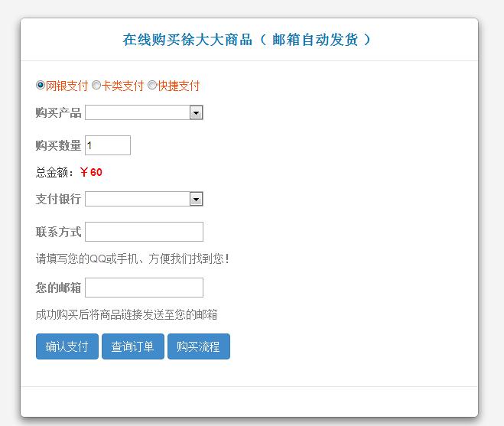The image size is (504, 426).
Task: Open 查询订单 to look up orders
Action: point(132,346)
